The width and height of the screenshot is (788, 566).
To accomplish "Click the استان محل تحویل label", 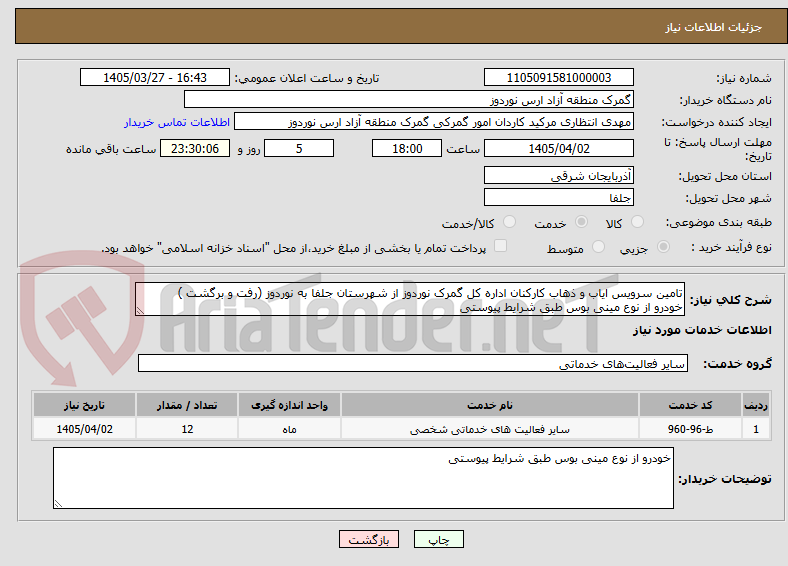I will click(726, 176).
